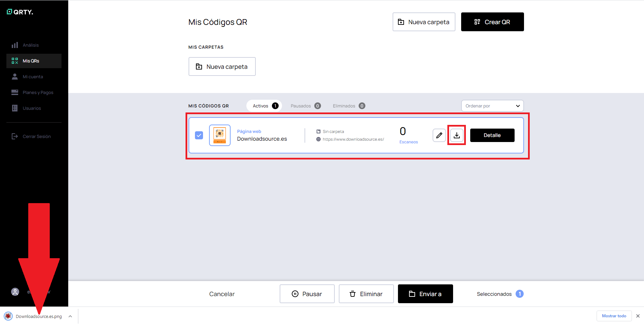Click Mostrar todo downloads button

pos(614,316)
